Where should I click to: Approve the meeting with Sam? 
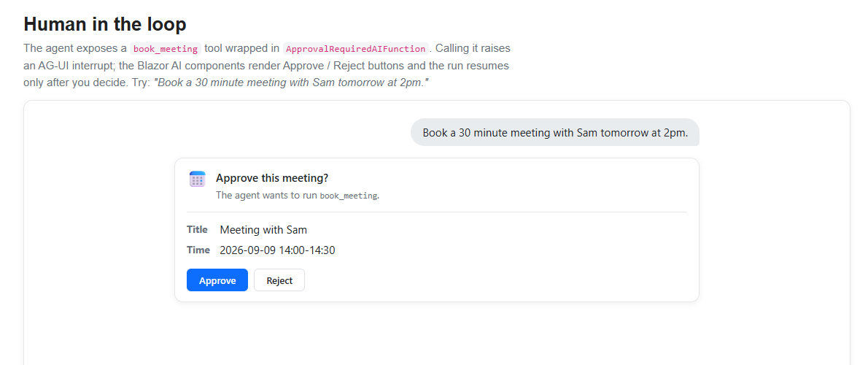pos(217,280)
